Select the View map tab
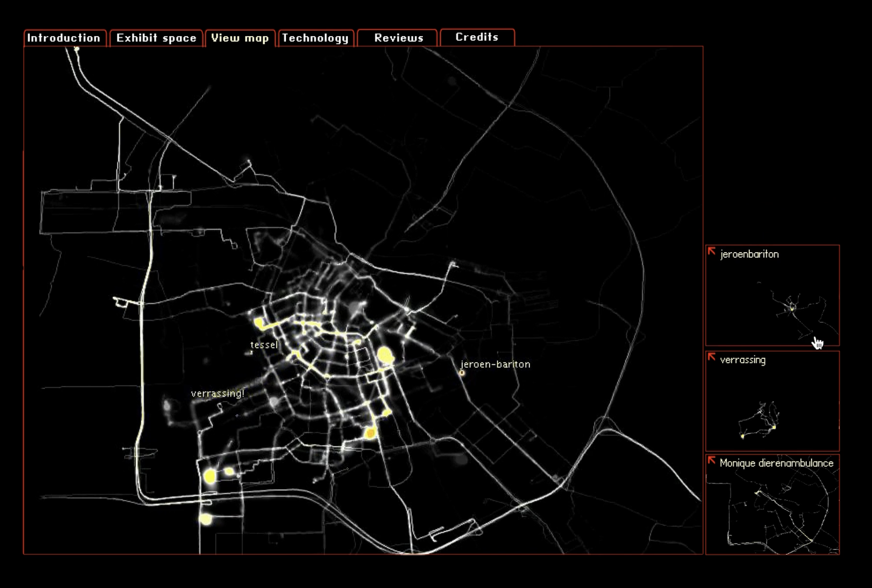This screenshot has height=588, width=872. point(240,38)
